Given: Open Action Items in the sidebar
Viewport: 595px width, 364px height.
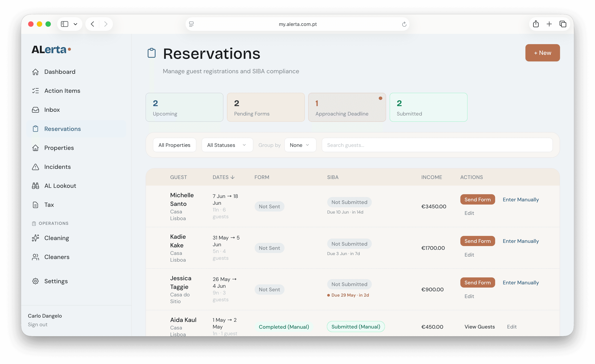Looking at the screenshot, I should pos(76,91).
